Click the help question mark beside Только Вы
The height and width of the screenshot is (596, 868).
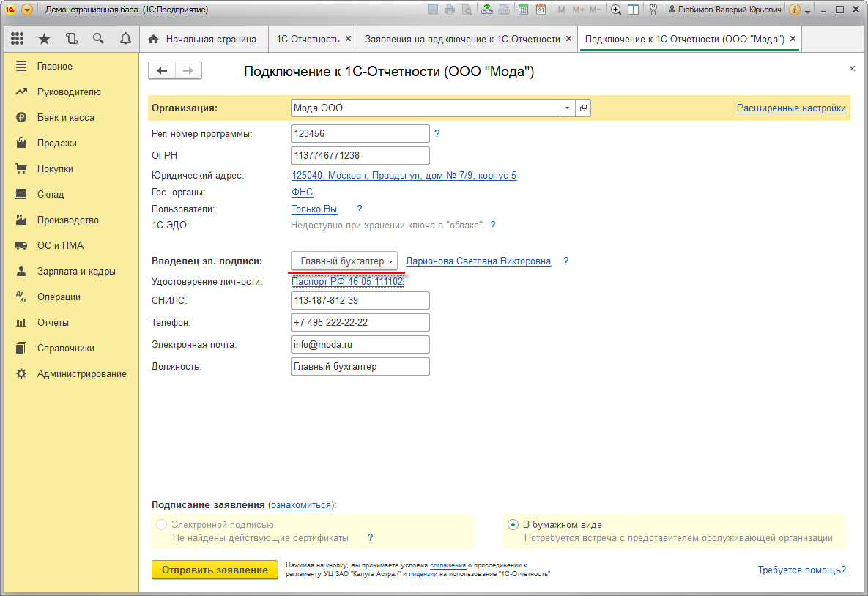[359, 209]
